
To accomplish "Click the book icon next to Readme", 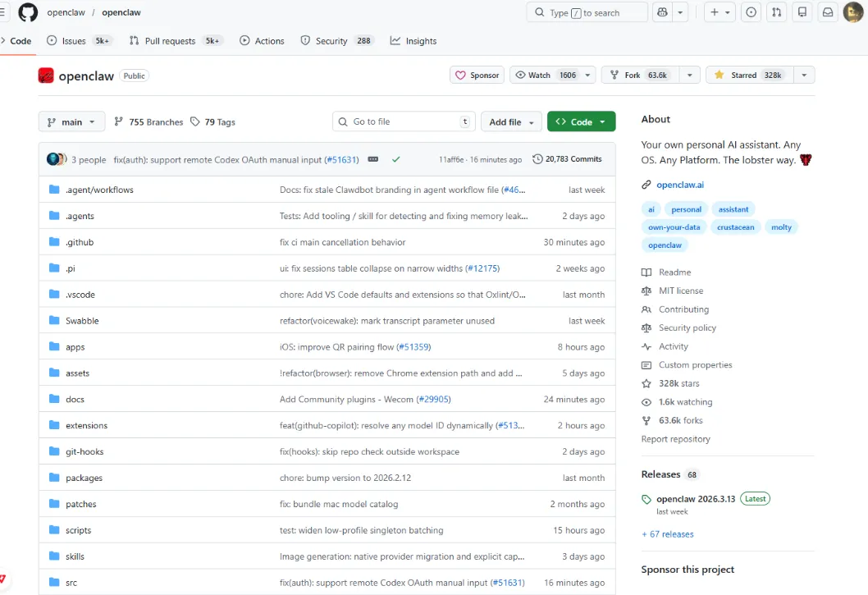I will (x=646, y=272).
